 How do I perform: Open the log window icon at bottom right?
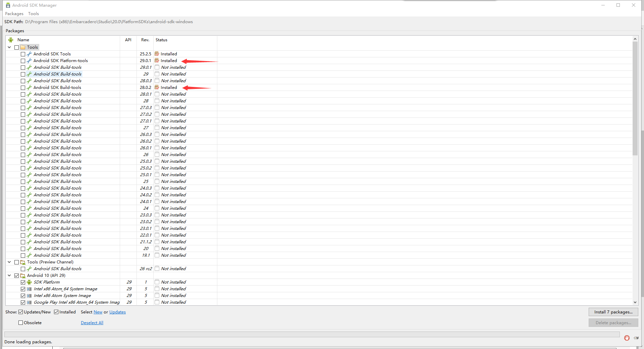coord(636,338)
